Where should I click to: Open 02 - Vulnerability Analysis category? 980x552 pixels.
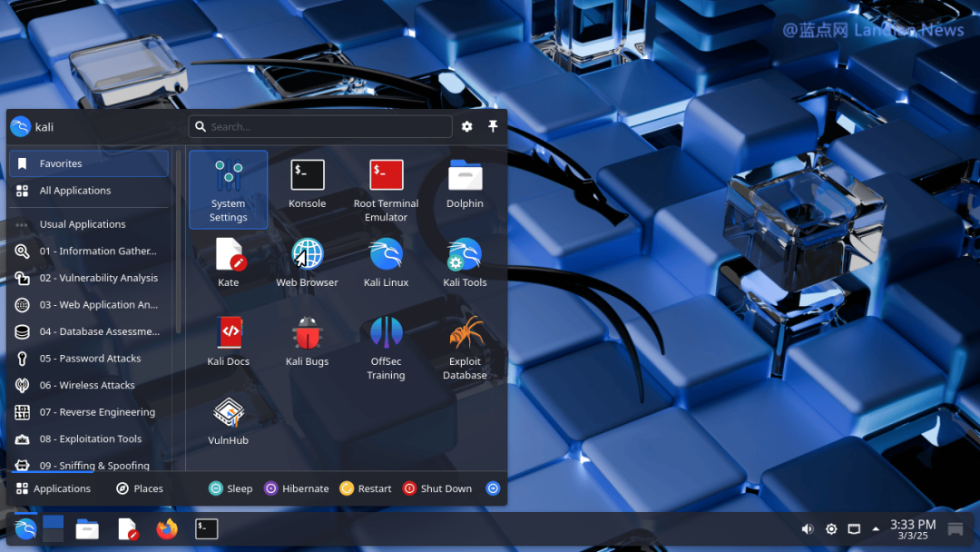[x=89, y=278]
